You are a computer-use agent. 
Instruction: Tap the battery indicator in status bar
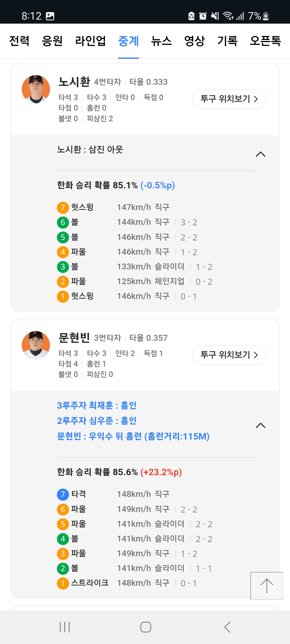pyautogui.click(x=266, y=16)
